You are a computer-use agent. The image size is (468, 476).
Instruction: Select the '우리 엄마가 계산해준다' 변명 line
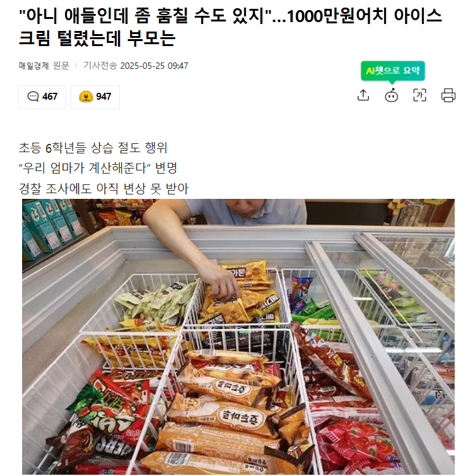coord(98,168)
